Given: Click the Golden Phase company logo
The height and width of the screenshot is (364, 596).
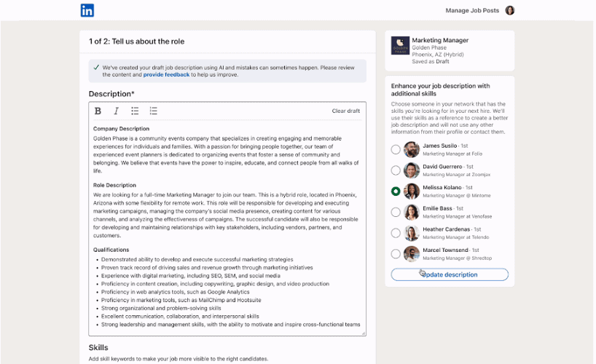Looking at the screenshot, I should pyautogui.click(x=400, y=46).
